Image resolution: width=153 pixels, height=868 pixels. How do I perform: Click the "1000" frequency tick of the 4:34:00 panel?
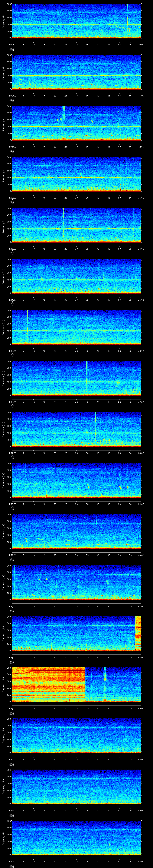pyautogui.click(x=8, y=259)
